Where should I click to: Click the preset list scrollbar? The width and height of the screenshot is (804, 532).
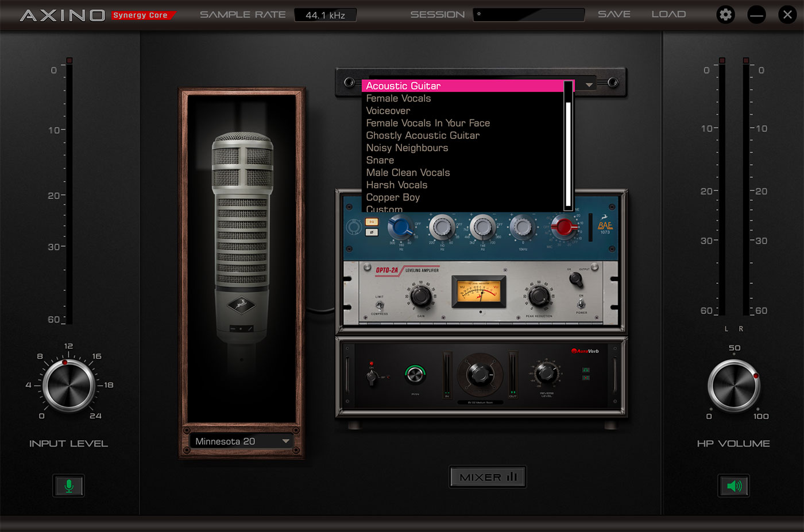point(569,149)
